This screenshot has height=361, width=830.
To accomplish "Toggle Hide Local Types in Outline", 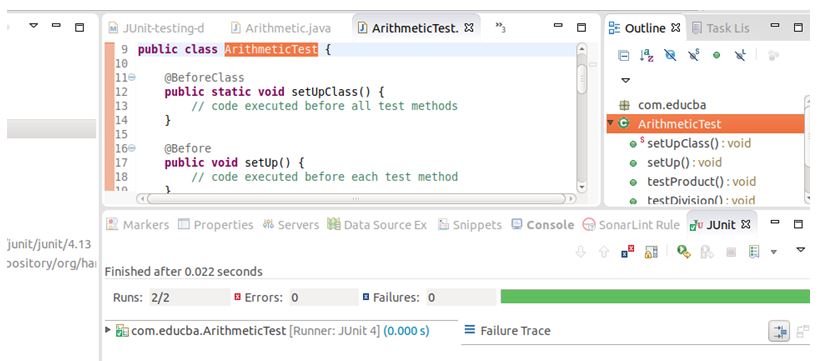I will [741, 55].
